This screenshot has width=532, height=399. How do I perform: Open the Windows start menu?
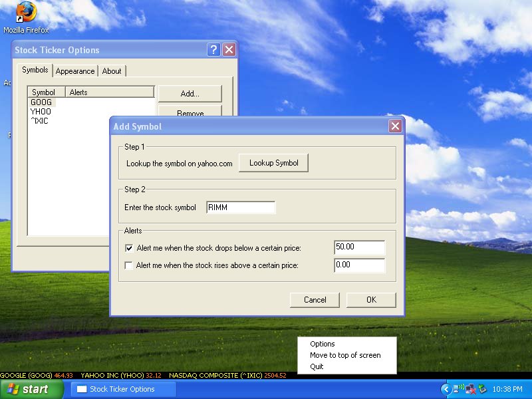[x=31, y=389]
